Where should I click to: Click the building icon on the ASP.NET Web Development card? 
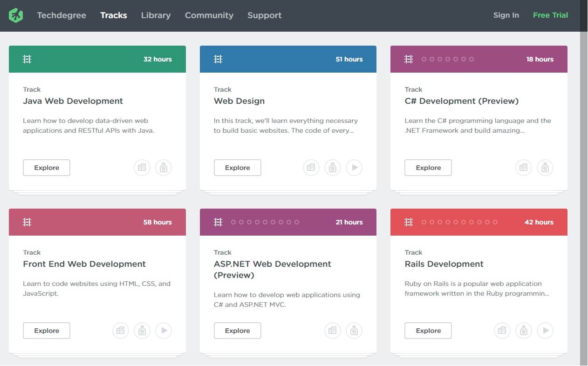pyautogui.click(x=333, y=331)
